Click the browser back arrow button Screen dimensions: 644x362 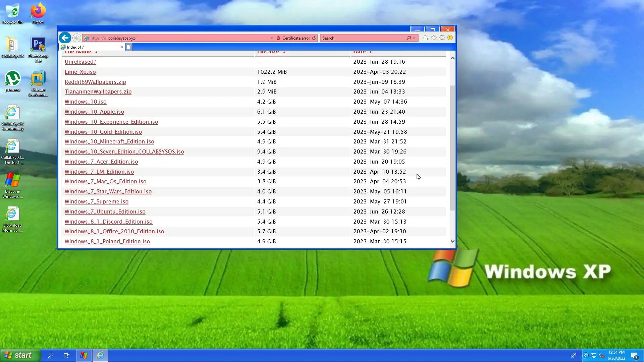coord(65,38)
